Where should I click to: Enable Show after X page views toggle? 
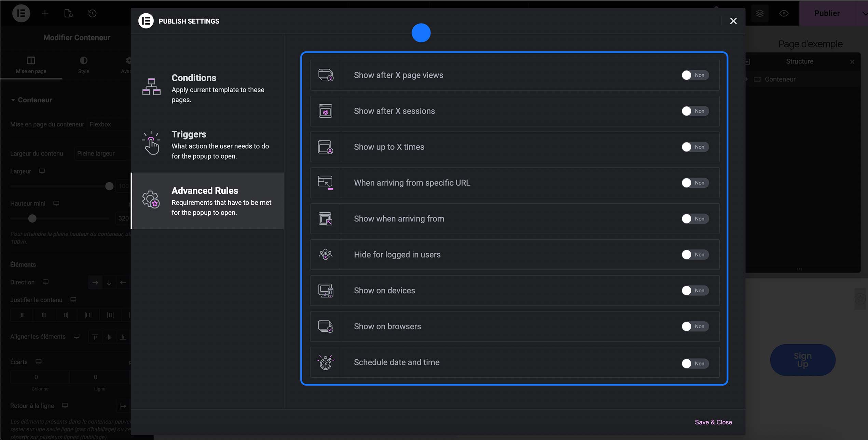[x=694, y=75]
